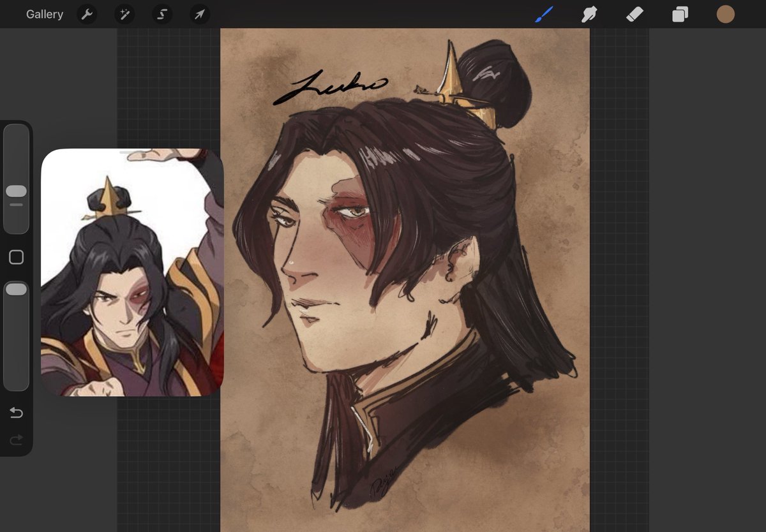Select the Transform arrow tool
The width and height of the screenshot is (766, 532).
(x=200, y=14)
